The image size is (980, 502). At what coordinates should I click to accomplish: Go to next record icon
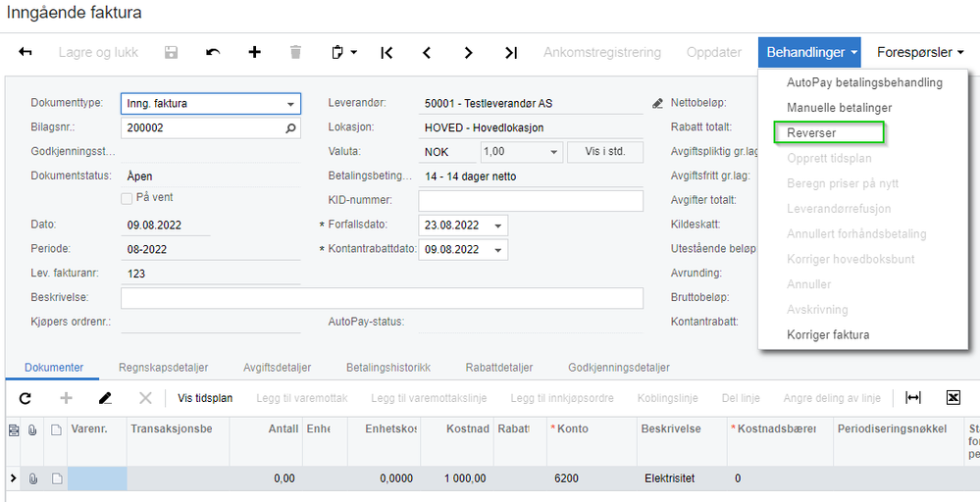pos(468,52)
